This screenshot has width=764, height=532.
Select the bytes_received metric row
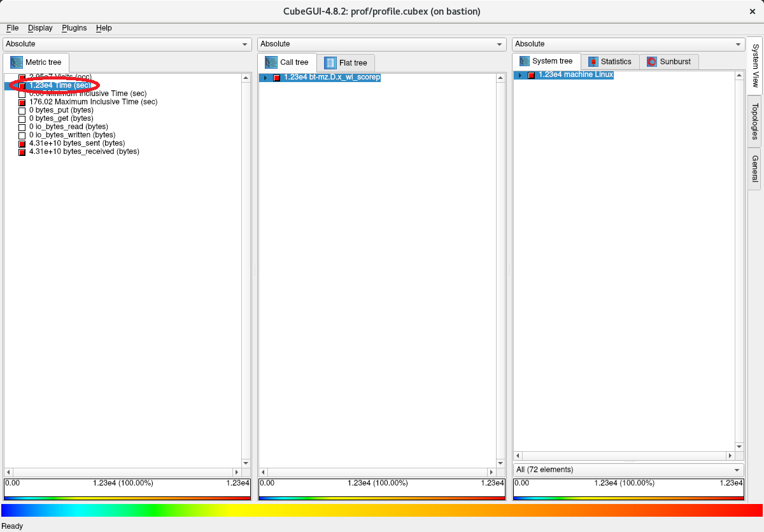[84, 151]
